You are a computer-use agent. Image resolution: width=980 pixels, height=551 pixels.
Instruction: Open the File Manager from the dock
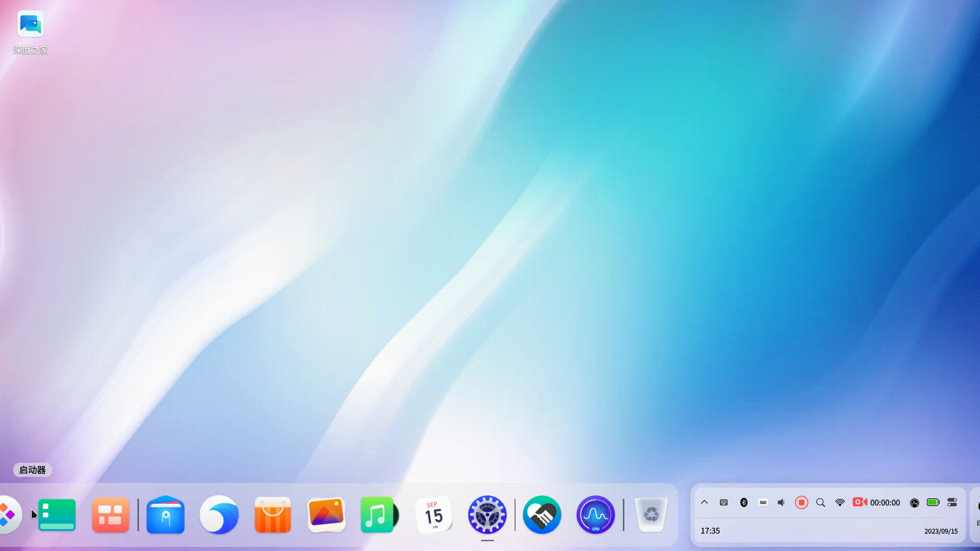pyautogui.click(x=165, y=515)
